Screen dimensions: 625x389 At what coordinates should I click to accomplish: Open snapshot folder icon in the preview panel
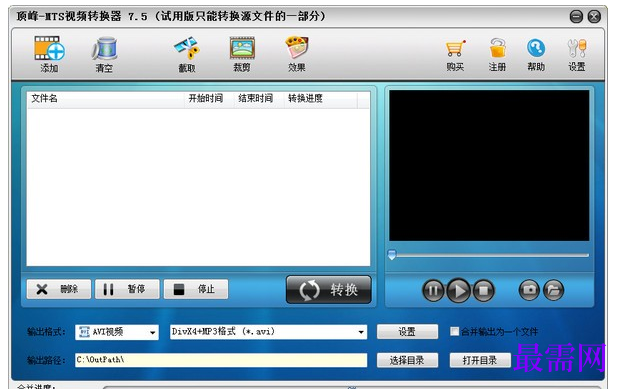click(x=553, y=290)
